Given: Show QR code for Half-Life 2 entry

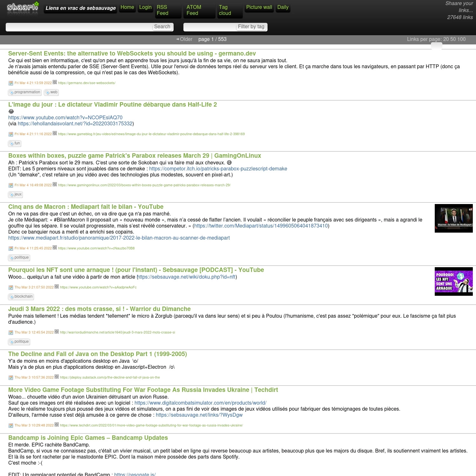Looking at the screenshot, I should click(55, 133).
